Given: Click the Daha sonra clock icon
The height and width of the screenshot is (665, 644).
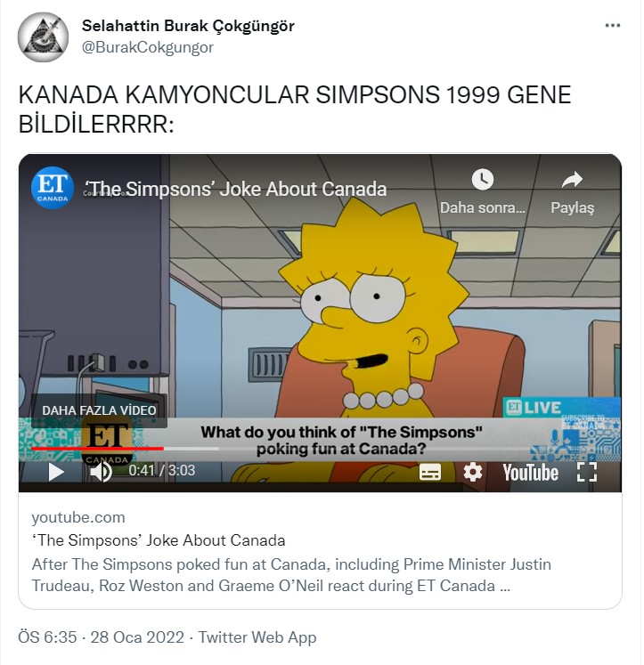Looking at the screenshot, I should 483,180.
